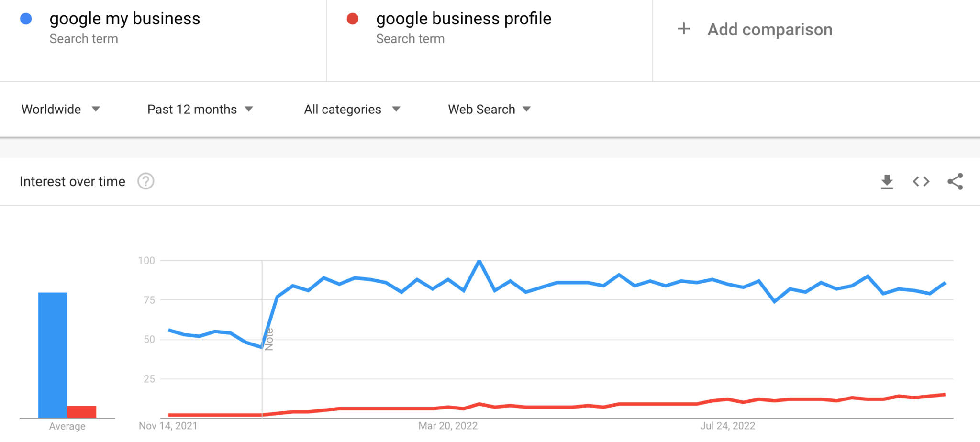Click the chart peak reaching 100
The width and height of the screenshot is (980, 442).
480,261
